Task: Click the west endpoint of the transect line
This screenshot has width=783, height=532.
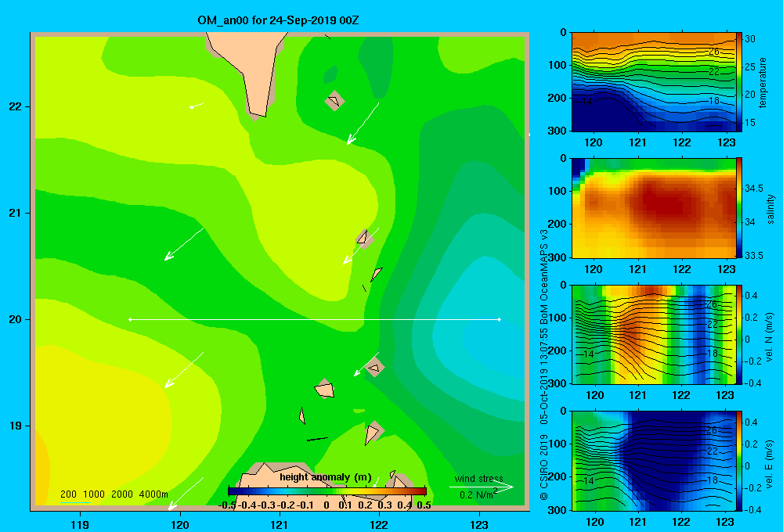Action: pyautogui.click(x=130, y=319)
